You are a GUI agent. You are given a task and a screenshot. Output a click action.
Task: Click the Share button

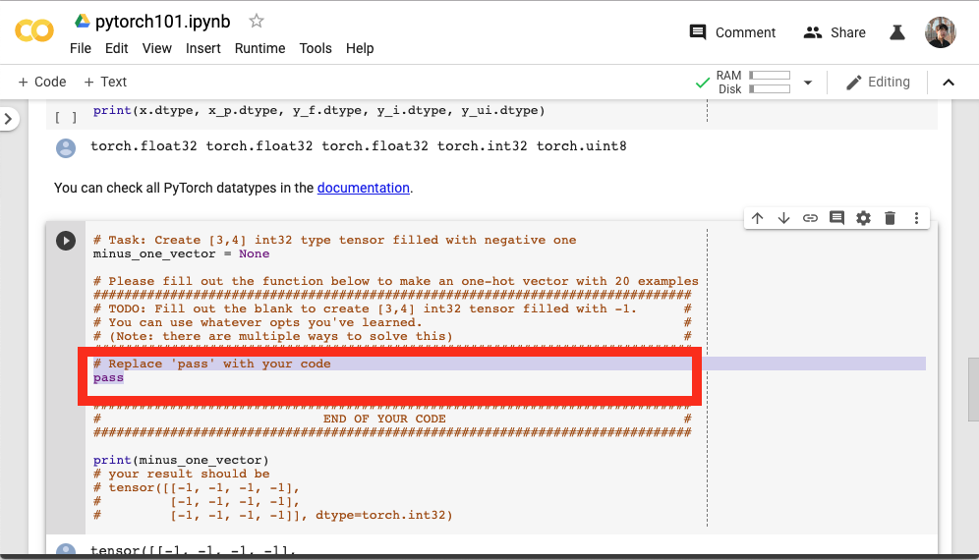835,32
